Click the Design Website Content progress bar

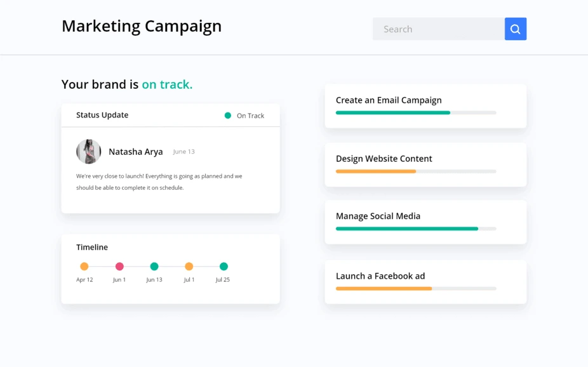tap(415, 171)
